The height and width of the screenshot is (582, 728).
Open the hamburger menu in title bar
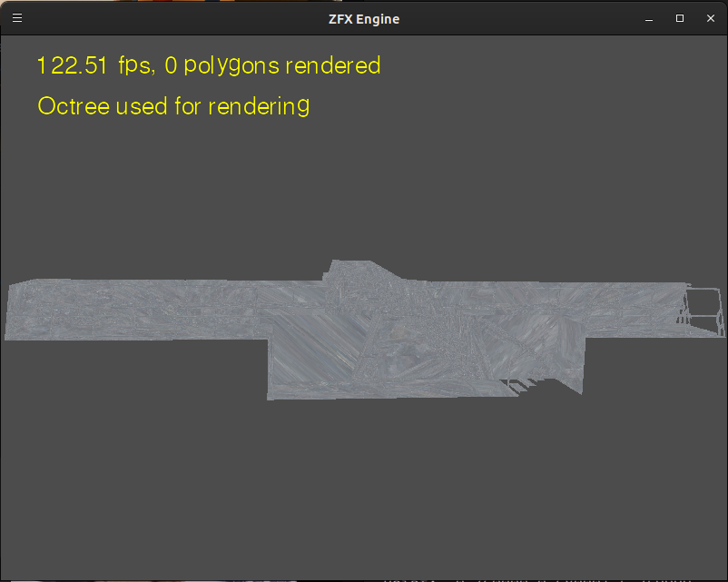pos(16,18)
